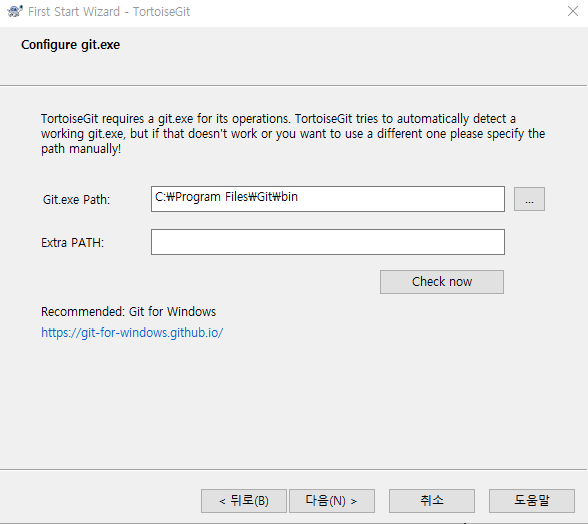Click the Configure git.exe heading
588x524 pixels.
70,45
